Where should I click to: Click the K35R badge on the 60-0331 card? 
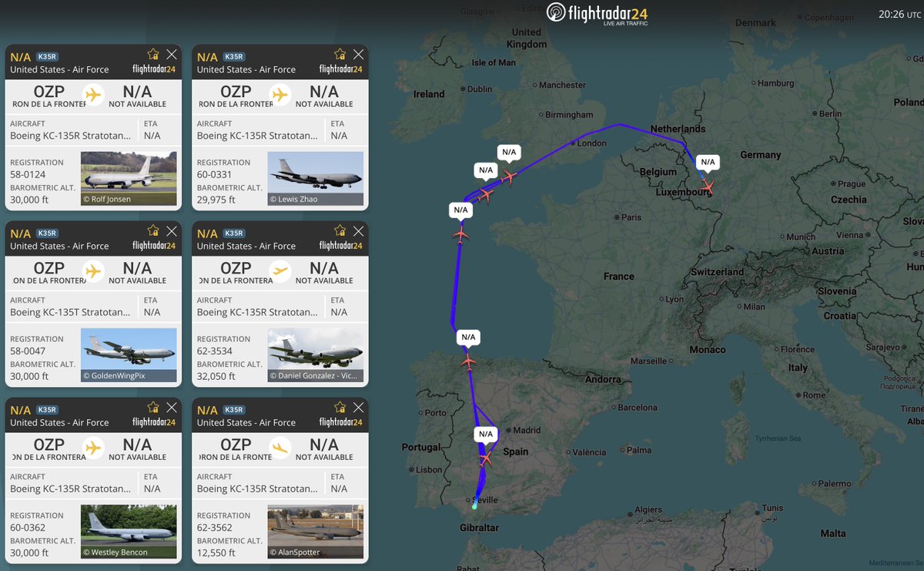click(233, 57)
